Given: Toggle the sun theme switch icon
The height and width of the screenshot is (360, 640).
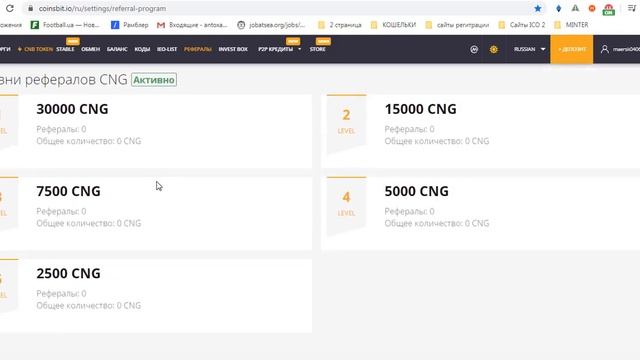Looking at the screenshot, I should coord(493,49).
